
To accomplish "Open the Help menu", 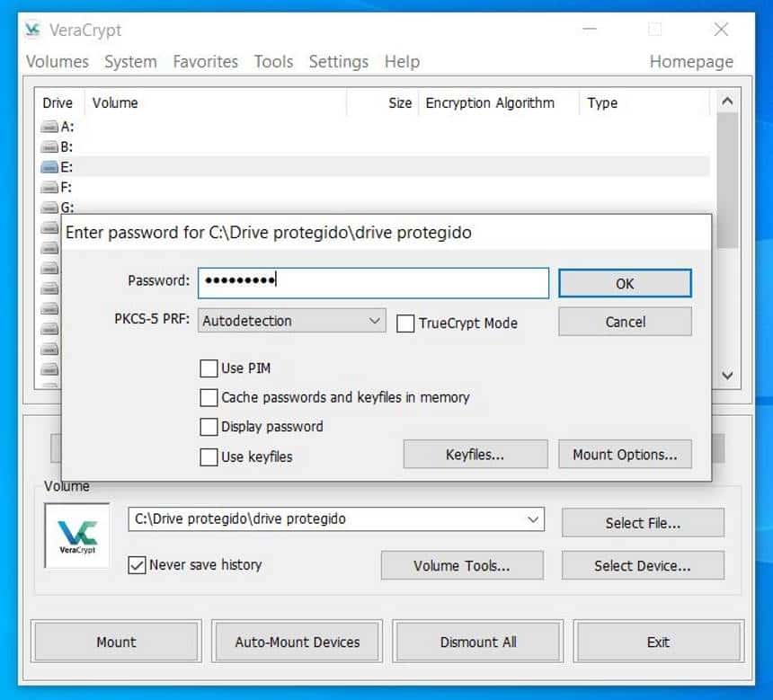I will pyautogui.click(x=403, y=62).
